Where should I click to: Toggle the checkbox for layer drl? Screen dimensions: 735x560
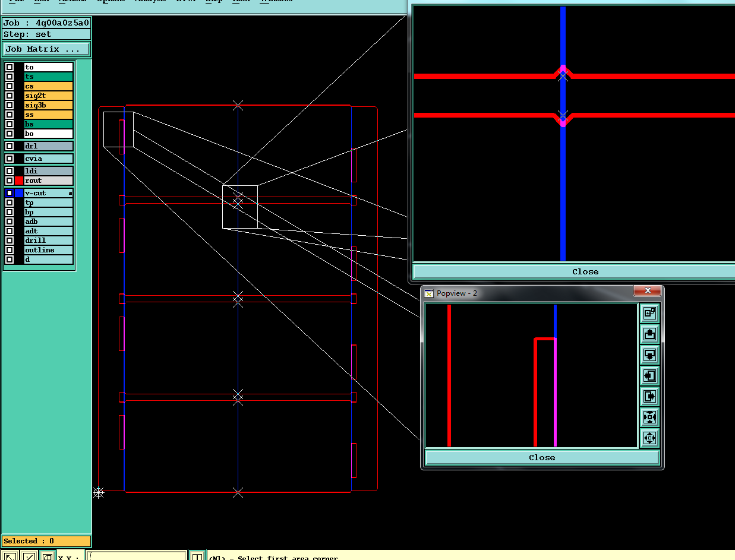click(x=10, y=146)
